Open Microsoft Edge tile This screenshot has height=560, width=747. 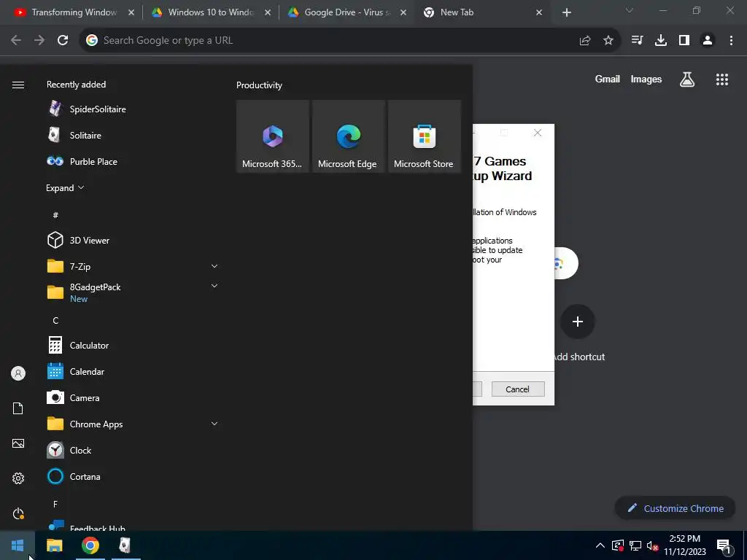(x=348, y=136)
